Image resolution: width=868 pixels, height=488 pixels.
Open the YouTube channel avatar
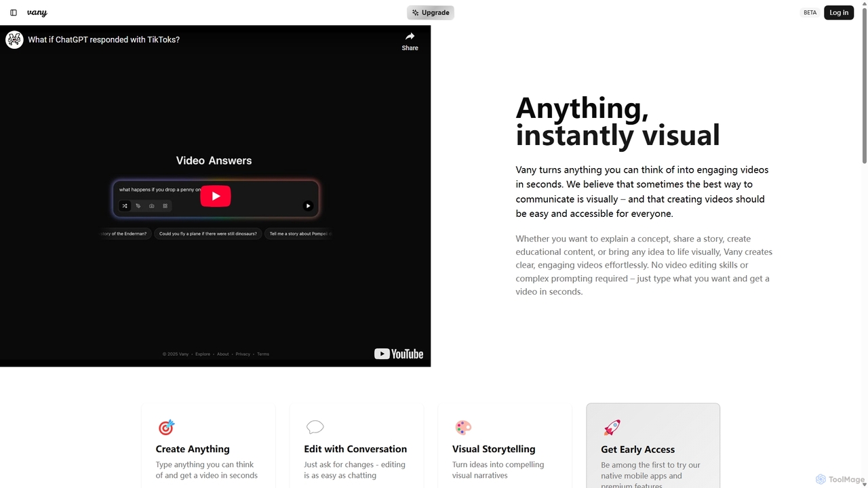[x=14, y=39]
